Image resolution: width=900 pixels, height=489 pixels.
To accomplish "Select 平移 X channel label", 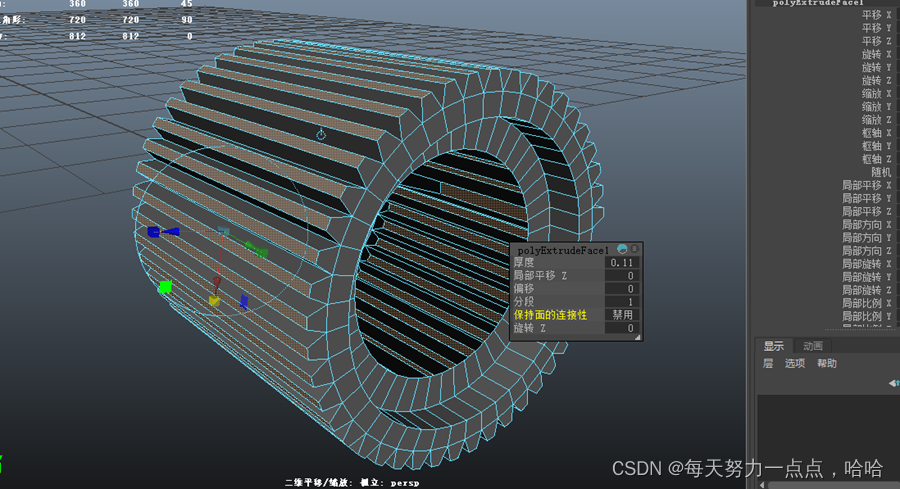I will click(877, 15).
